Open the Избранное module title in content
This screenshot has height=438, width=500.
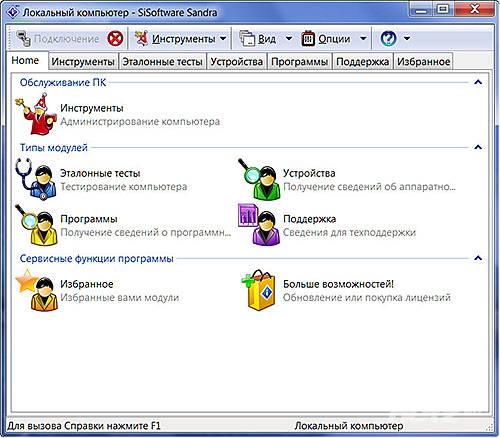[87, 284]
